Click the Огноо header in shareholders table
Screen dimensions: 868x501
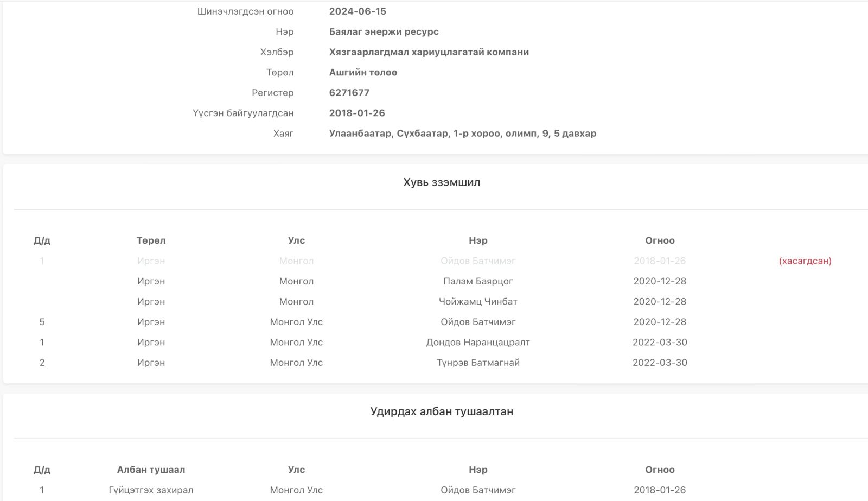click(659, 240)
